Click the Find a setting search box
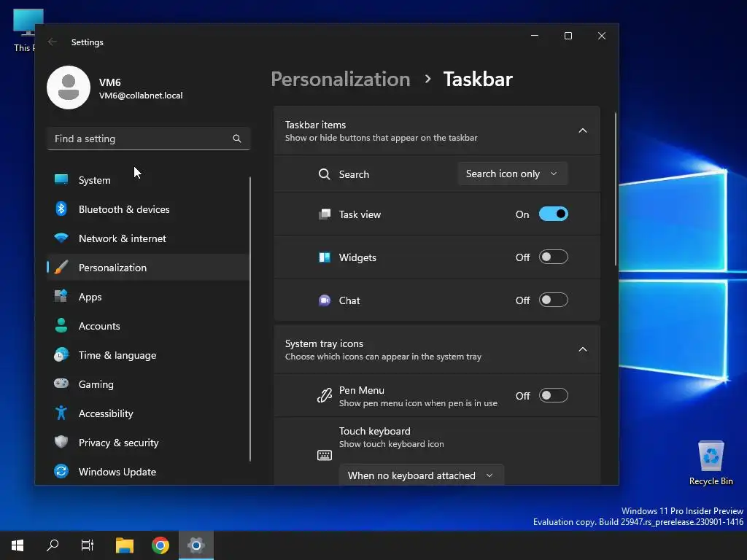Image resolution: width=747 pixels, height=560 pixels. point(148,139)
